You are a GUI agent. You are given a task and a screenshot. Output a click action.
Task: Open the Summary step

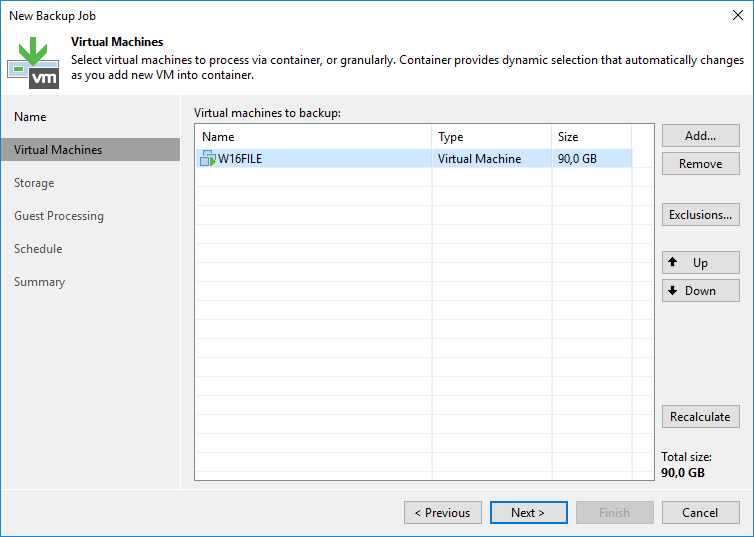click(39, 282)
